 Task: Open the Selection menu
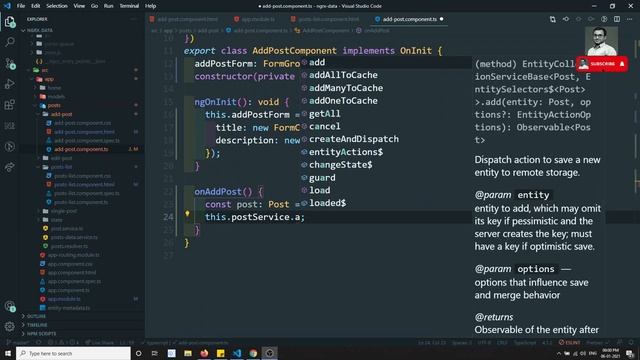click(x=57, y=6)
